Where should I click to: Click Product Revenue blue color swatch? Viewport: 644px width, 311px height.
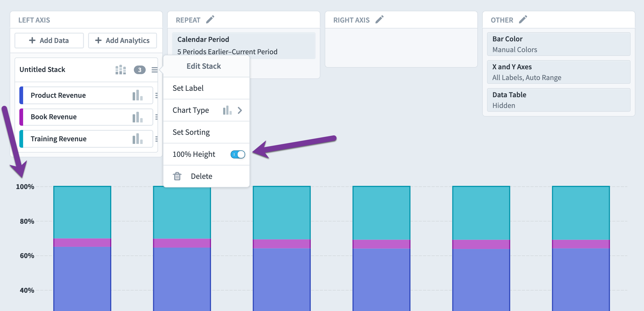point(21,95)
